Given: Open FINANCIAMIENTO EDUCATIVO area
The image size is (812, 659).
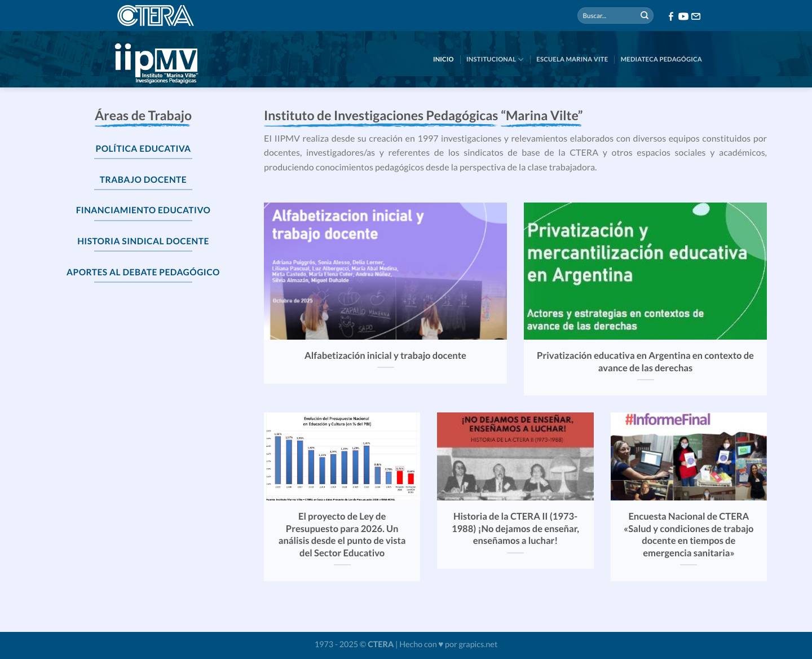Looking at the screenshot, I should tap(143, 210).
